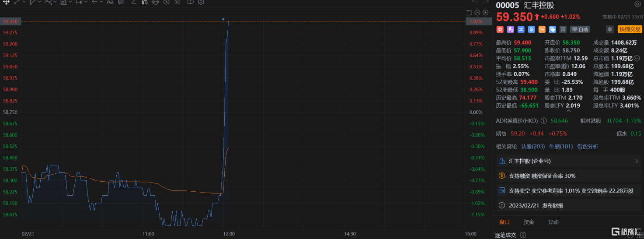Switch to 盘口 tab
This screenshot has width=644, height=239.
[x=504, y=222]
